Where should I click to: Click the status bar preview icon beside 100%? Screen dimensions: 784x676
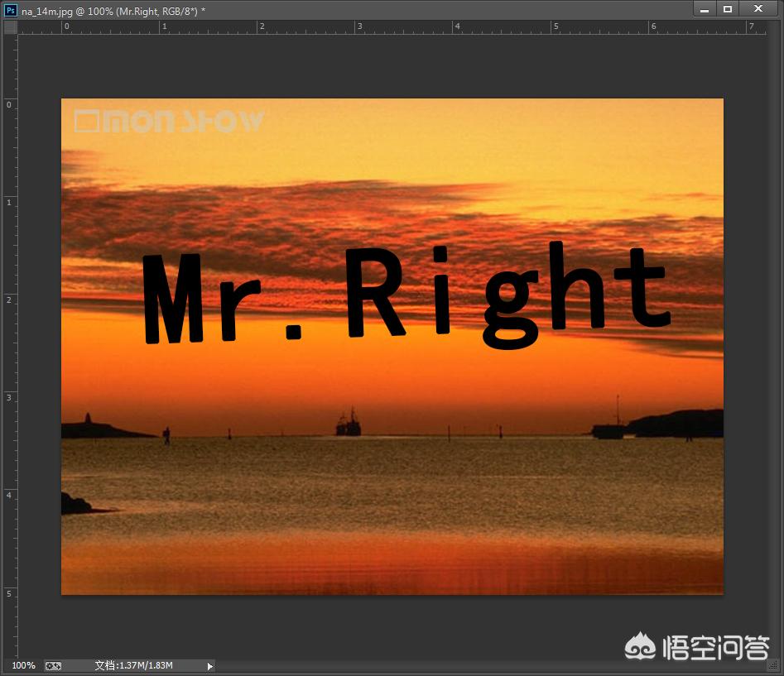click(53, 665)
